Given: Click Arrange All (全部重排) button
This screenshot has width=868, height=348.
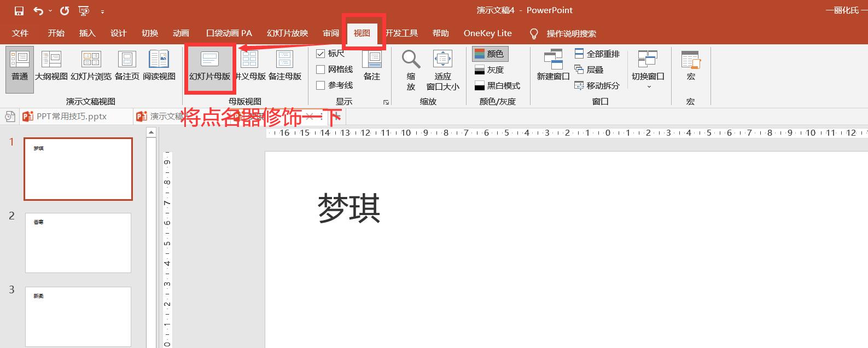Looking at the screenshot, I should click(x=597, y=54).
